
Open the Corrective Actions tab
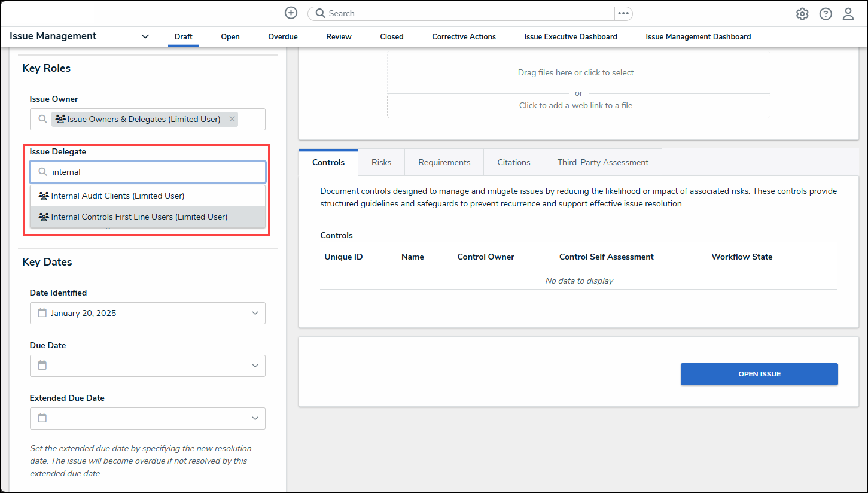(464, 36)
